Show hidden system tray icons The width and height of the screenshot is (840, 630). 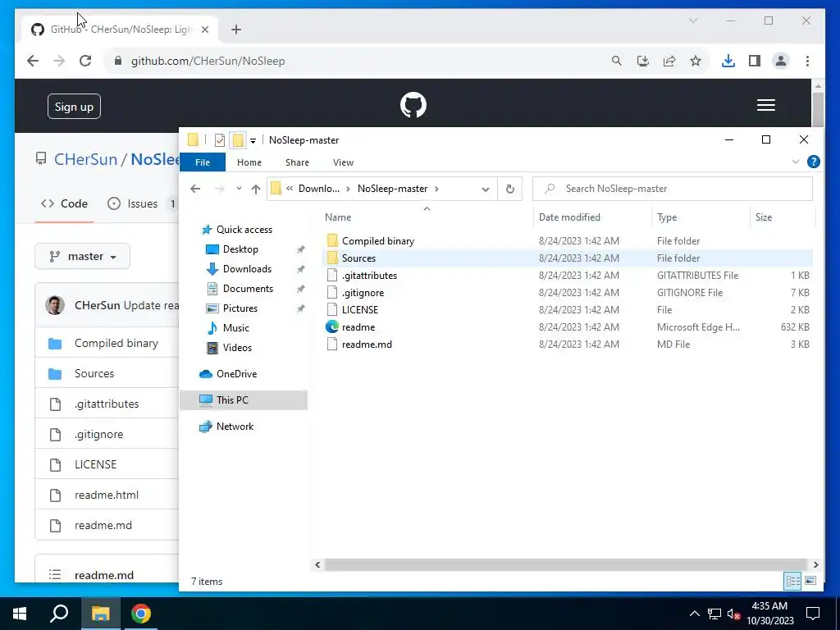tap(694, 614)
